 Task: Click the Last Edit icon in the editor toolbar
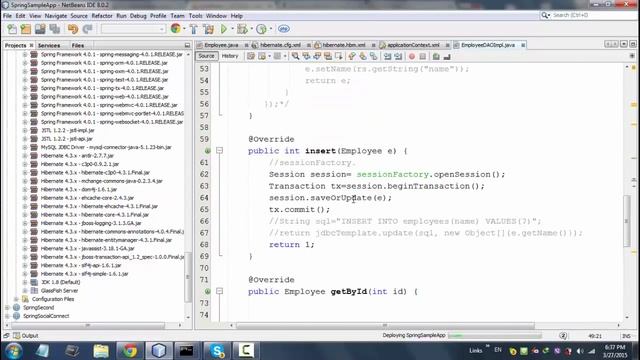tap(251, 56)
